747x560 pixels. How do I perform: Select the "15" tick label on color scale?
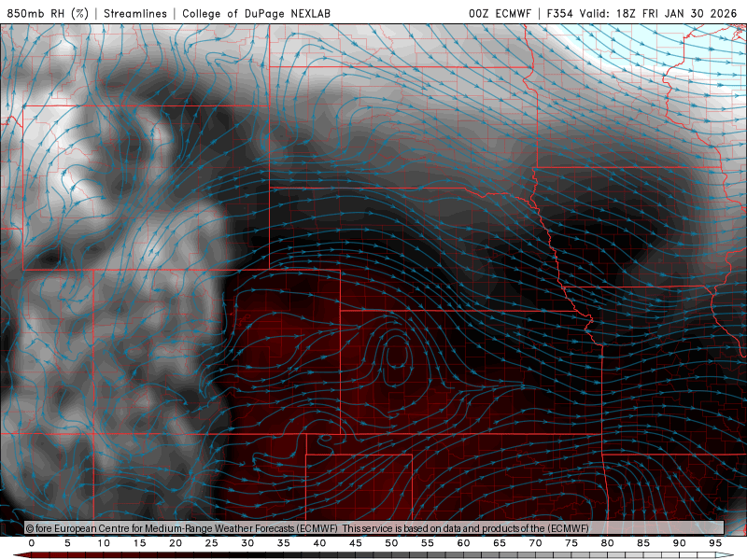(x=139, y=543)
